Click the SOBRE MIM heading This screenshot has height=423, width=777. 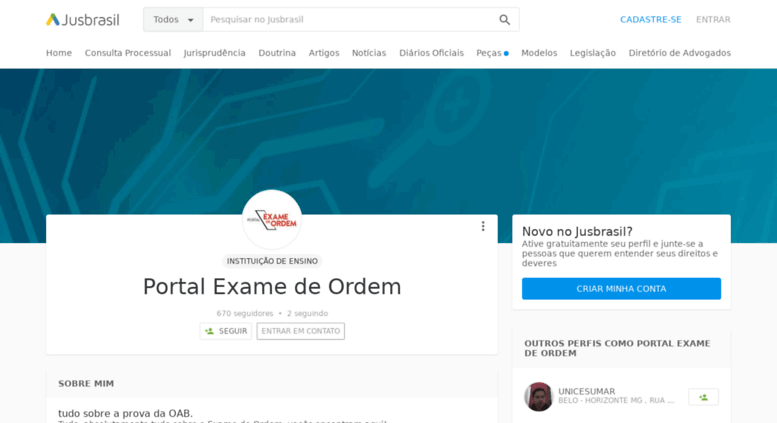[86, 384]
